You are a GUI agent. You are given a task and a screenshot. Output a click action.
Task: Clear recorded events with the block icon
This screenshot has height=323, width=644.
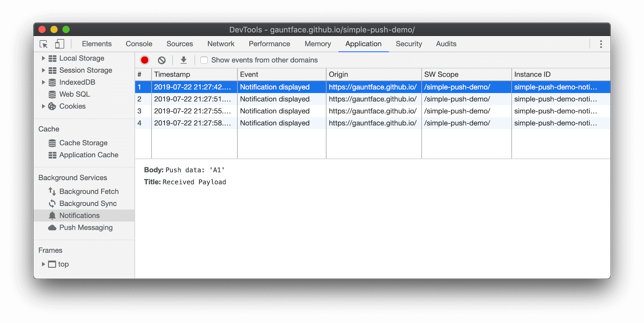point(162,60)
